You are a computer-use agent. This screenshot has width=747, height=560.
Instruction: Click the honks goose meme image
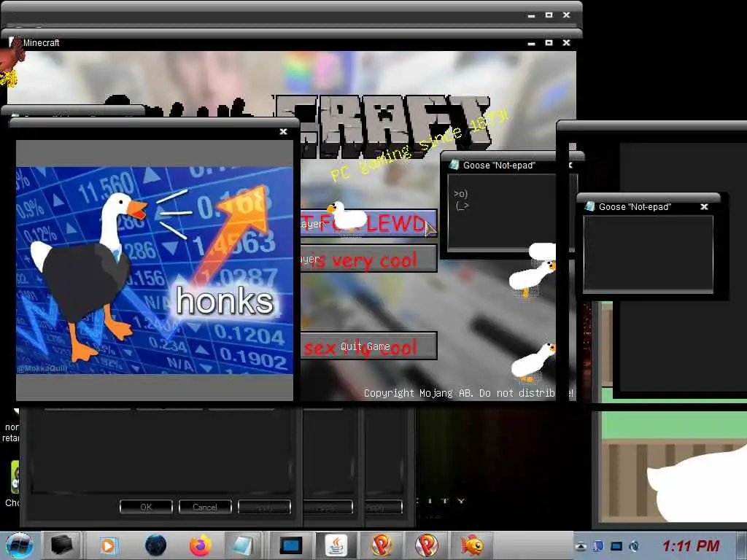(155, 270)
